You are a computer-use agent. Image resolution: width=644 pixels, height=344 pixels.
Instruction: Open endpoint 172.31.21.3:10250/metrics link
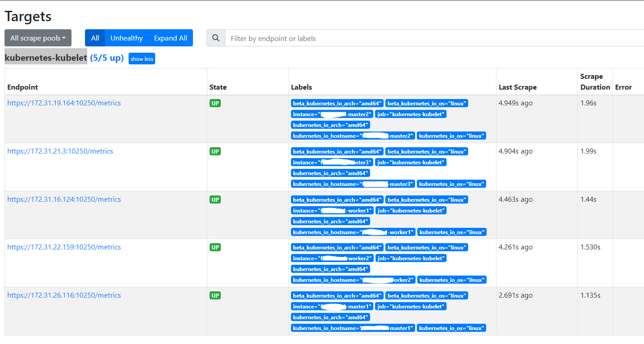(60, 151)
